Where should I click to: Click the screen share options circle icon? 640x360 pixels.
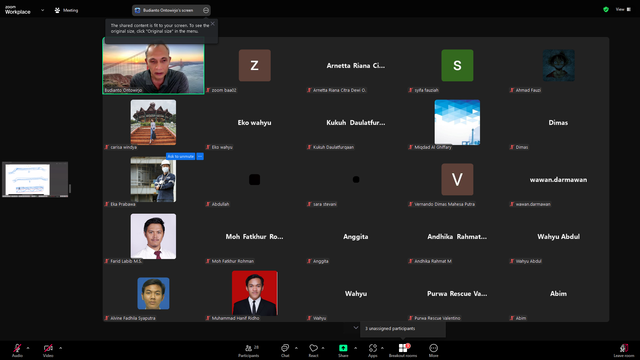click(206, 10)
